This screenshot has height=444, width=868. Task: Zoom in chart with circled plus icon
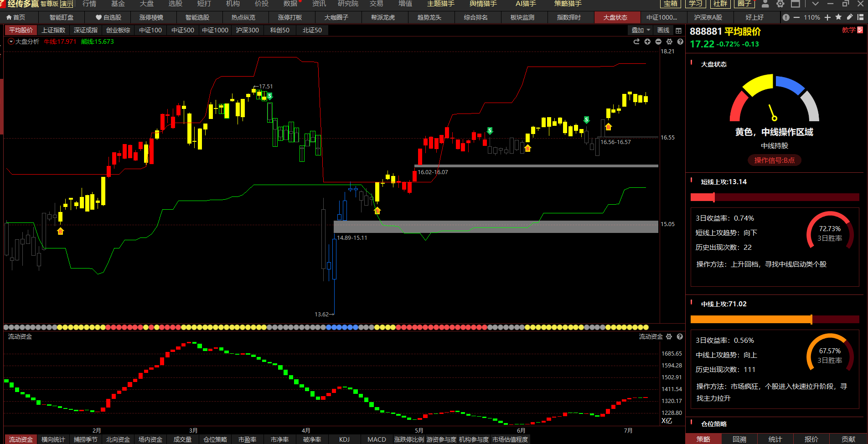tap(647, 41)
